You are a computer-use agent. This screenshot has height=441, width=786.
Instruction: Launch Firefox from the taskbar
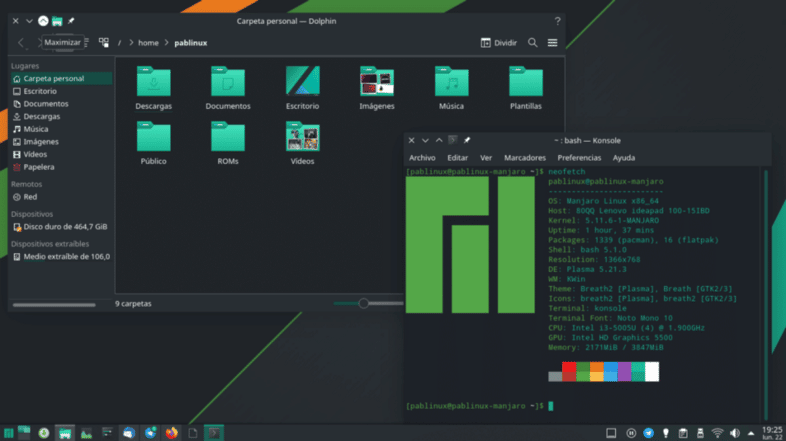171,433
